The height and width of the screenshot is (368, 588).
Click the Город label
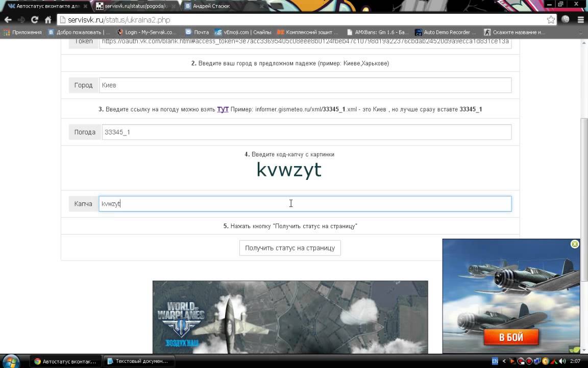coord(83,85)
